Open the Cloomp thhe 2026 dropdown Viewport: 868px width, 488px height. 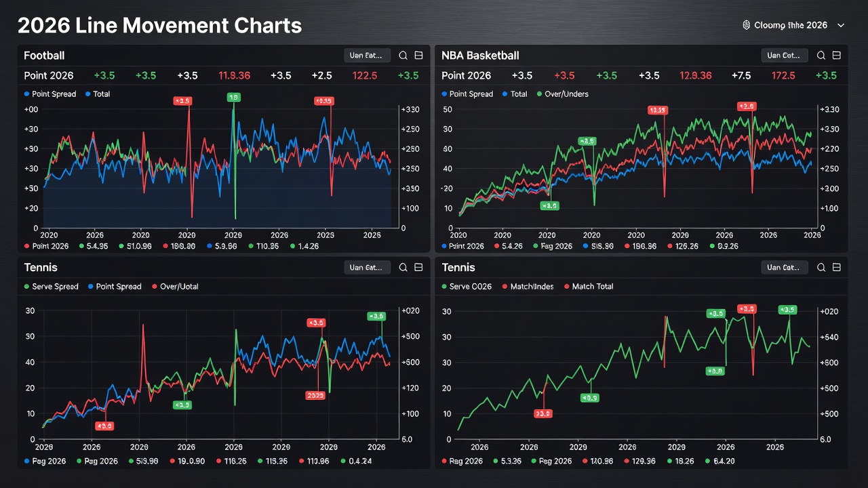point(795,25)
